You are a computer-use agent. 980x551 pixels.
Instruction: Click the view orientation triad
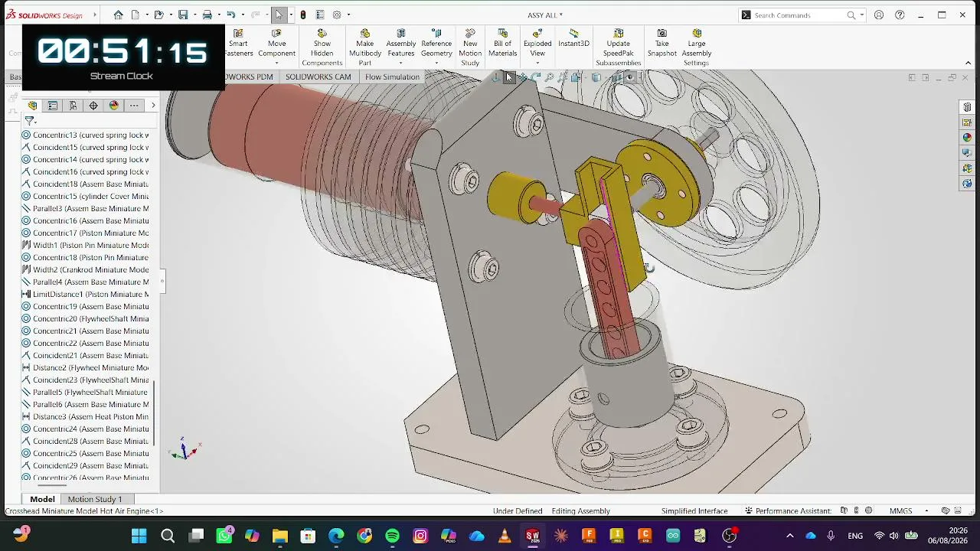(185, 449)
